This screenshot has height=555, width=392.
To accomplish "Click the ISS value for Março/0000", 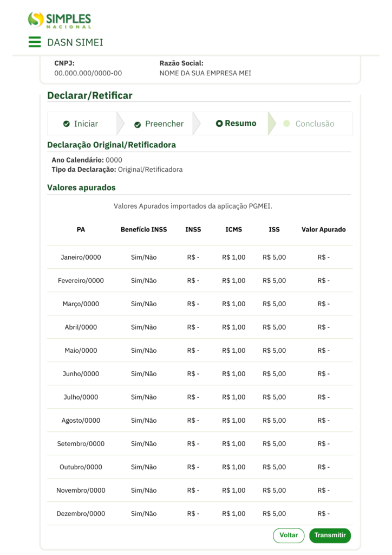I will click(274, 304).
